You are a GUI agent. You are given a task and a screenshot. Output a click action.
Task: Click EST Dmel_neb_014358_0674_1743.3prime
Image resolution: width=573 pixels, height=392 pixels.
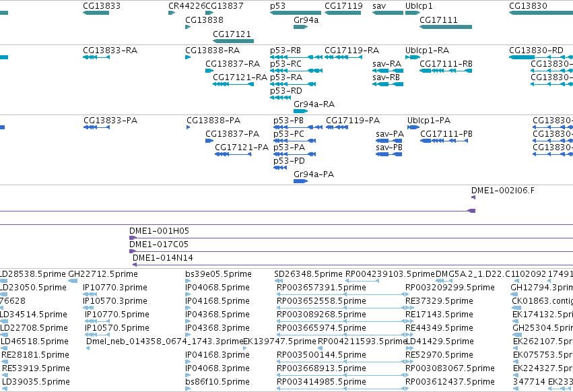click(165, 341)
